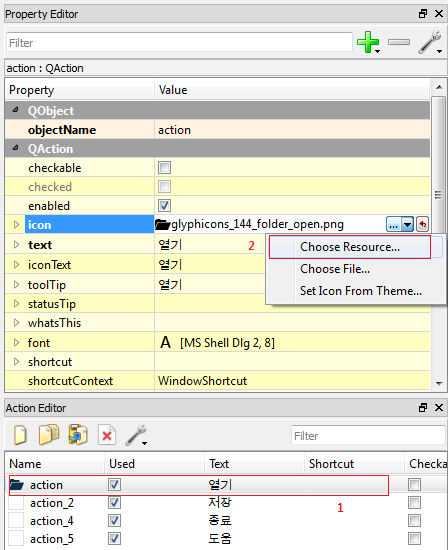Click the Paste action icon in Action Editor
The image size is (448, 550).
click(x=78, y=435)
